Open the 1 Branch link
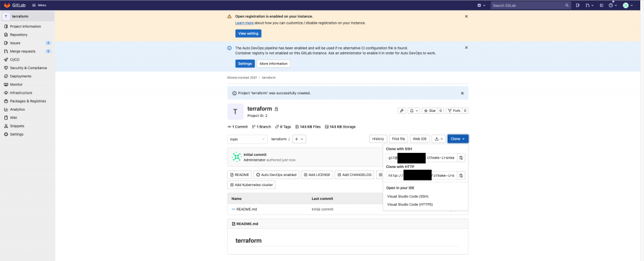644x261 pixels. click(x=261, y=126)
